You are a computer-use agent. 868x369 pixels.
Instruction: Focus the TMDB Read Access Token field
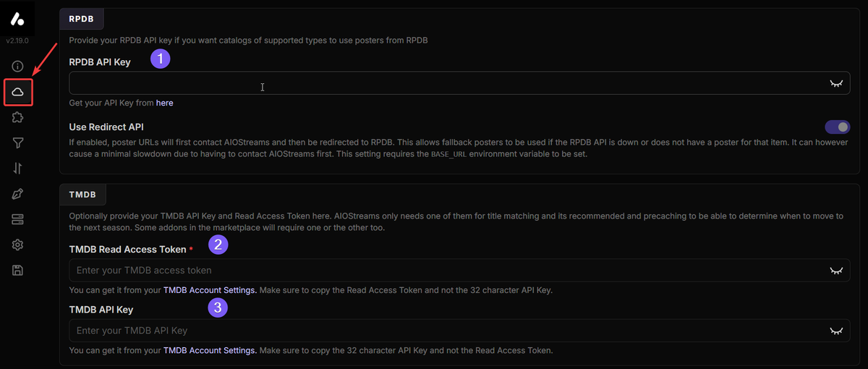pos(459,271)
